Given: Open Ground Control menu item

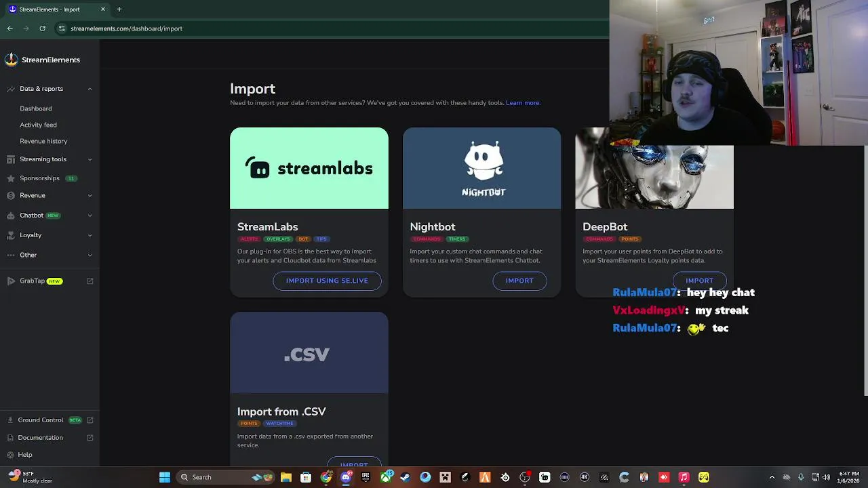Looking at the screenshot, I should click(41, 420).
